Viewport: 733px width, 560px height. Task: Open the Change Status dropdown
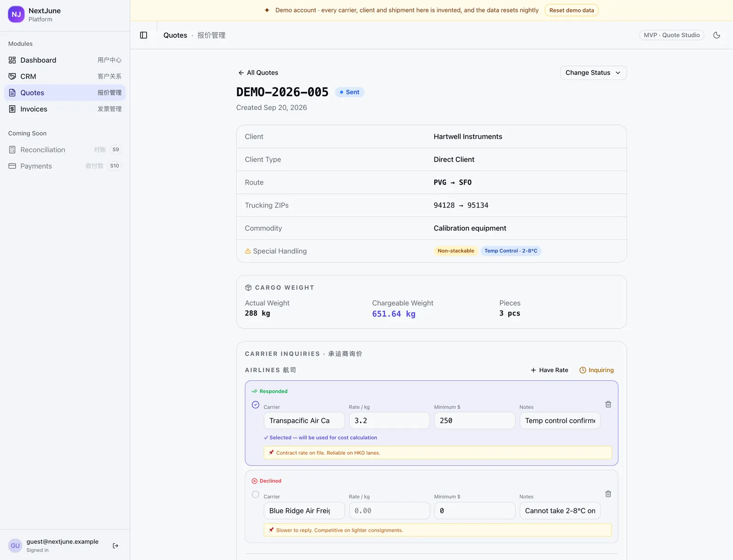click(593, 73)
